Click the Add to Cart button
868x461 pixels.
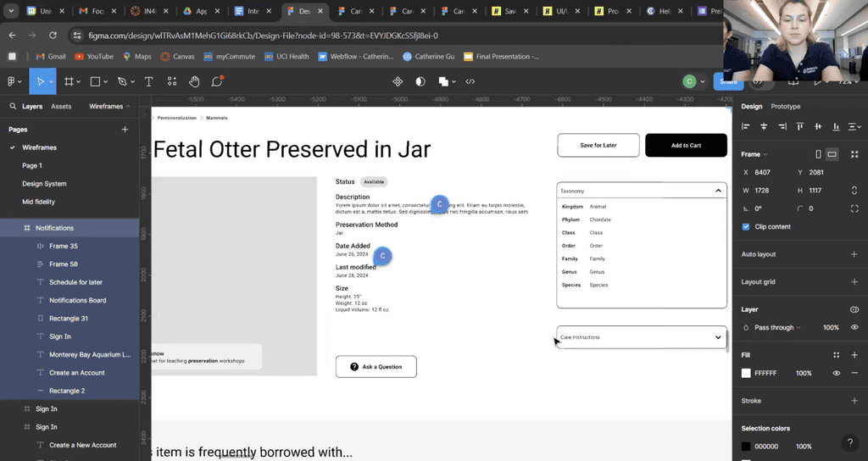coord(686,145)
